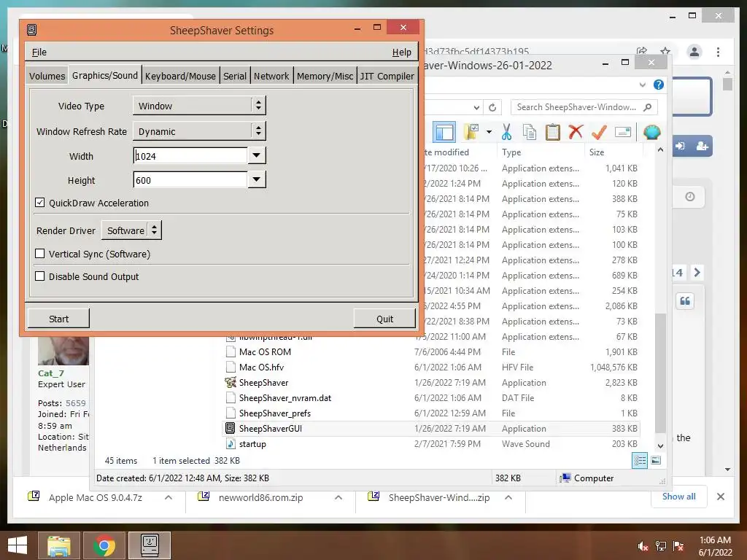Screen dimensions: 747x560
Task: Toggle the preview pane icon in Explorer
Action: 444,132
